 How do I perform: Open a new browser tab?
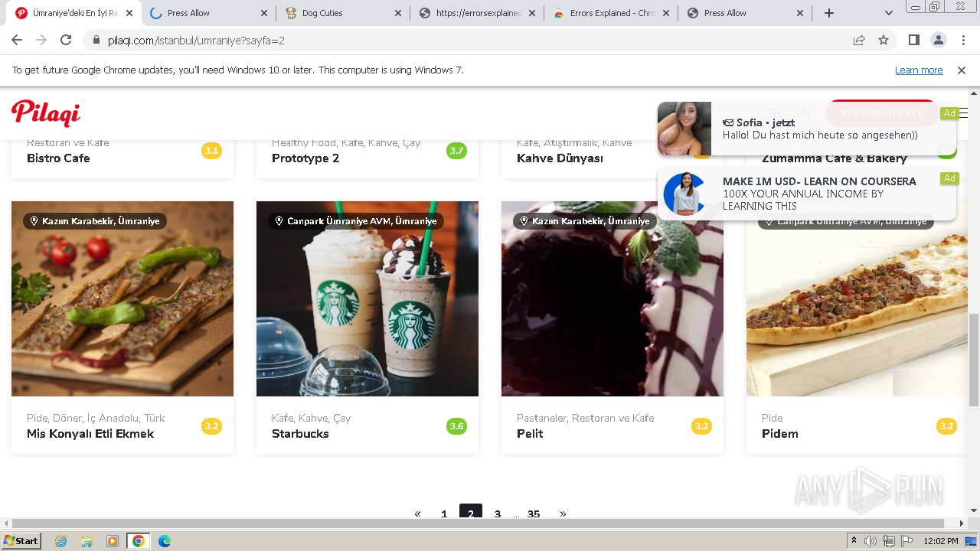[829, 13]
